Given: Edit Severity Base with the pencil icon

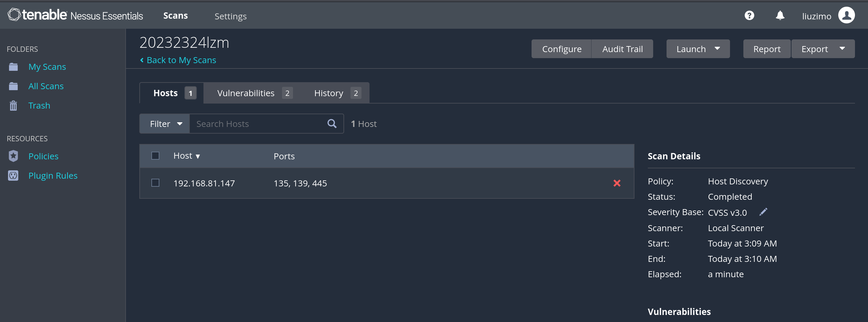Looking at the screenshot, I should coord(763,212).
